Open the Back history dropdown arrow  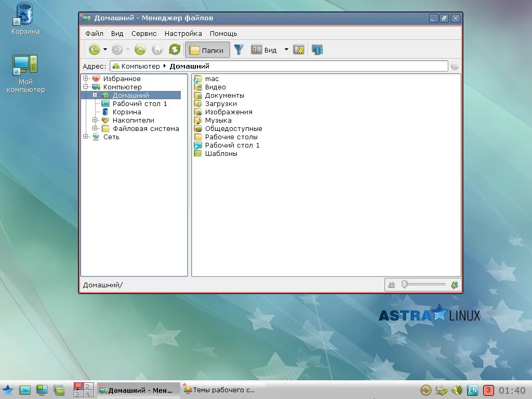105,50
